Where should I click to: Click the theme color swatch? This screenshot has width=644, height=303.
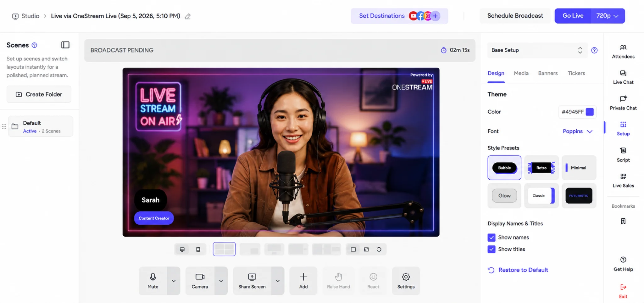point(590,112)
